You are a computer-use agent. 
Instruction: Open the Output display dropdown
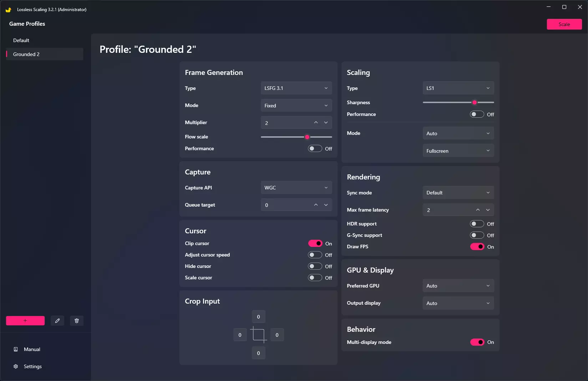(458, 303)
